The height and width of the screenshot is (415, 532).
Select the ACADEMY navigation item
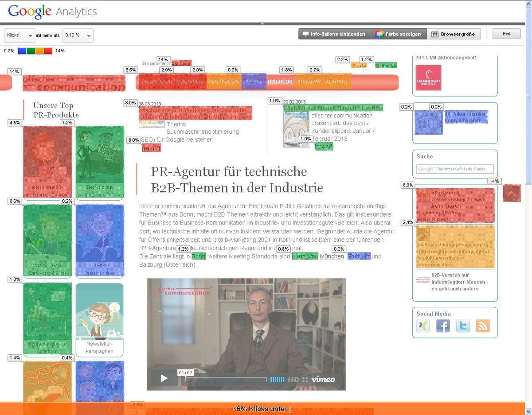point(309,82)
